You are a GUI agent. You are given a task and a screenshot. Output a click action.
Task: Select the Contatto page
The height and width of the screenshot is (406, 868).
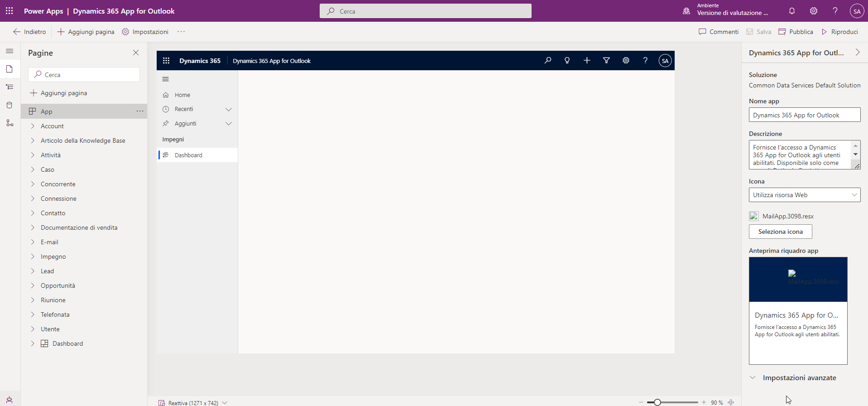53,213
